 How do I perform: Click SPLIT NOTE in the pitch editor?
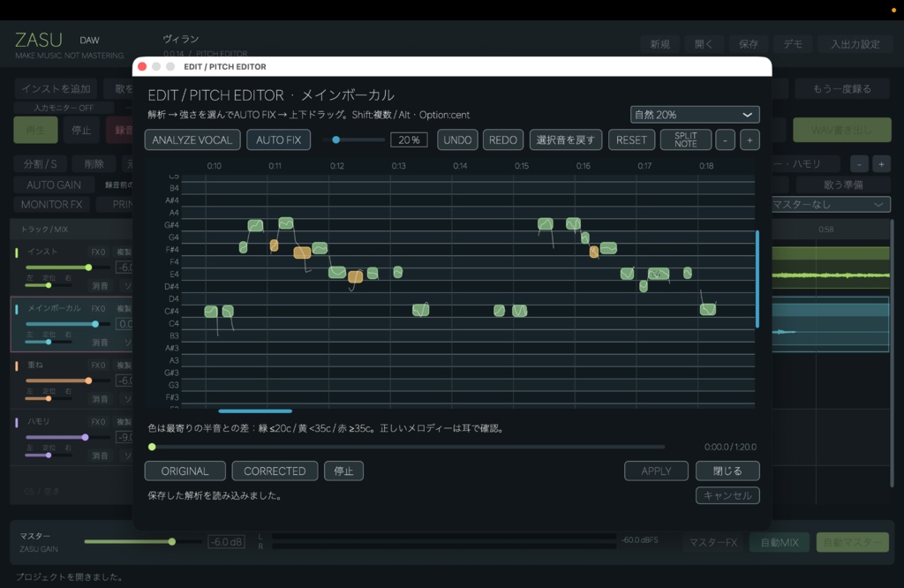(685, 140)
